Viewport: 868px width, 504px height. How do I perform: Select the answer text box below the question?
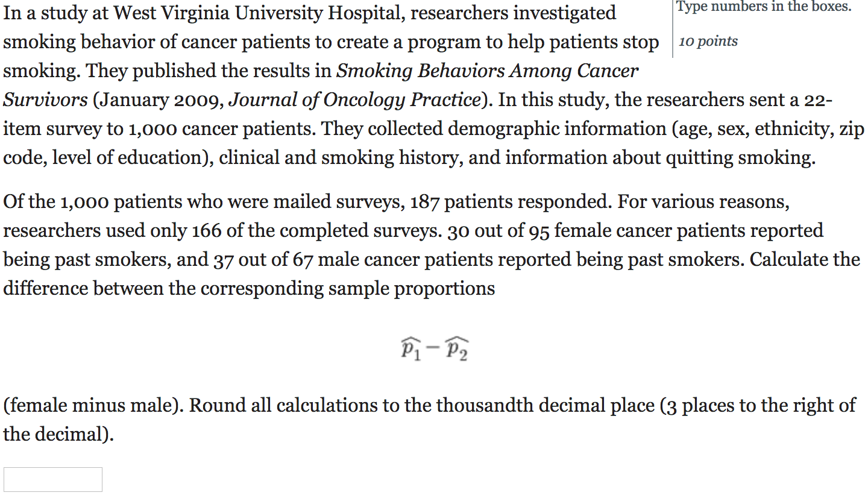[x=53, y=479]
